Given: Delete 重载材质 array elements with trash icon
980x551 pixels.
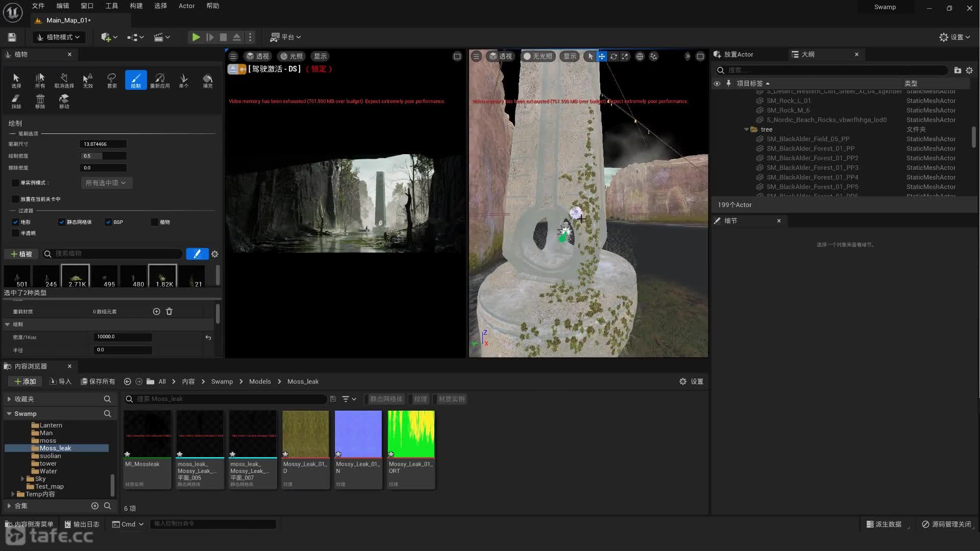Looking at the screenshot, I should (x=169, y=312).
